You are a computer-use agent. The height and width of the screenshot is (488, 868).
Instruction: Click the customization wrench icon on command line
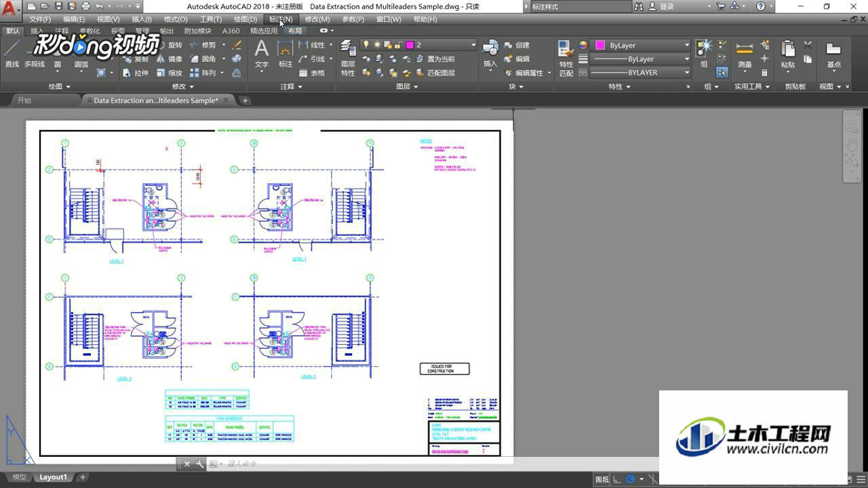tap(199, 464)
